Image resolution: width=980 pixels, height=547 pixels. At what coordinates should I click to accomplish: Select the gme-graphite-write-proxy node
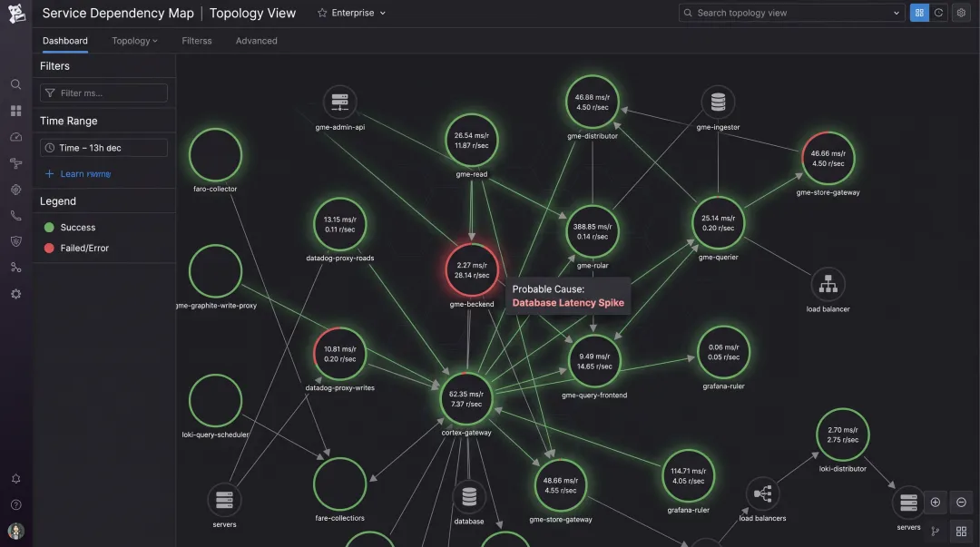[215, 271]
